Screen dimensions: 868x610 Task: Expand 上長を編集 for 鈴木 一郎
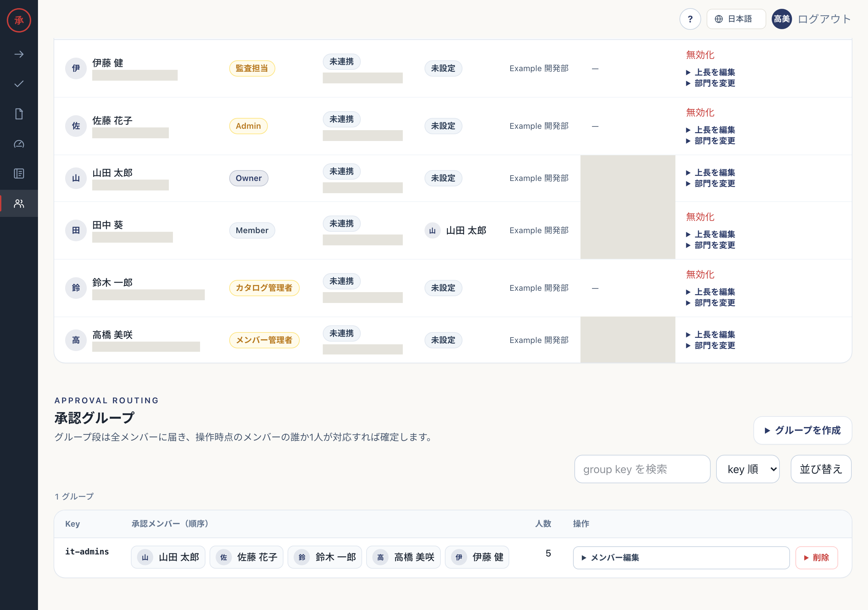pyautogui.click(x=710, y=292)
